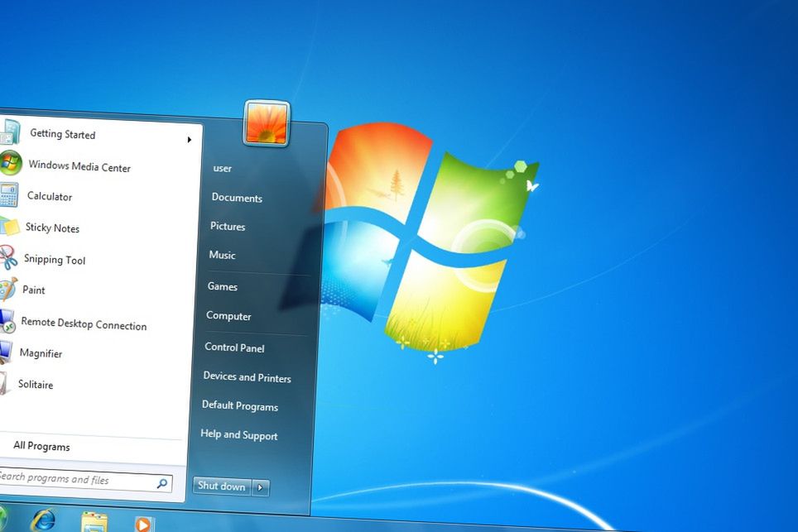798x532 pixels.
Task: Open Windows Explorer folder on taskbar
Action: [x=94, y=522]
